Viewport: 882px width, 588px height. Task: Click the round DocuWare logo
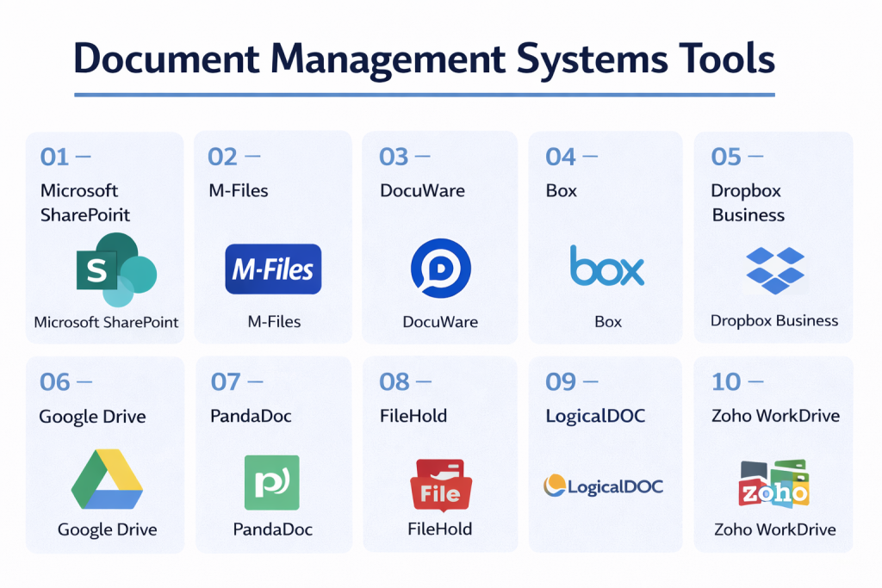click(440, 269)
